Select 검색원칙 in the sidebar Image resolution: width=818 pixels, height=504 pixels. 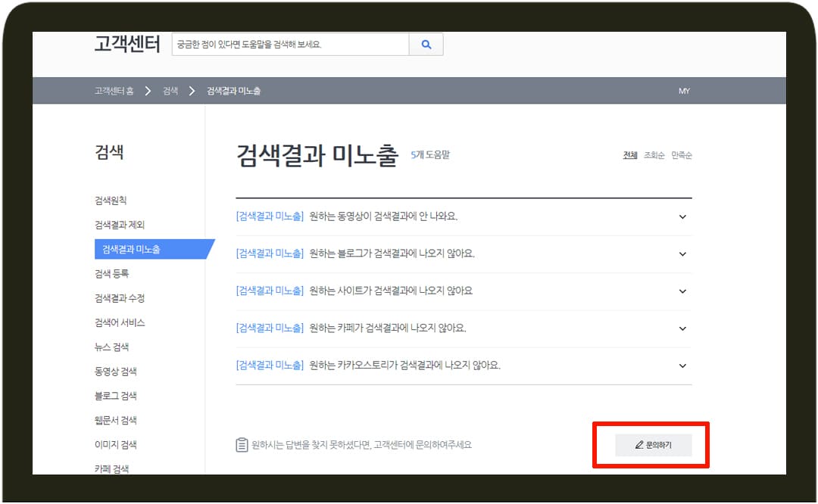(114, 199)
